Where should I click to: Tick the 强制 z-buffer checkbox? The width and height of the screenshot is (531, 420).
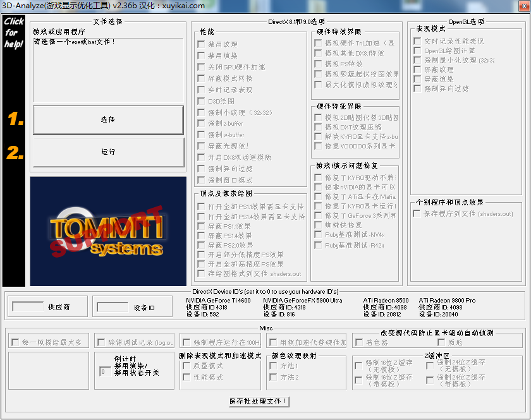click(201, 123)
